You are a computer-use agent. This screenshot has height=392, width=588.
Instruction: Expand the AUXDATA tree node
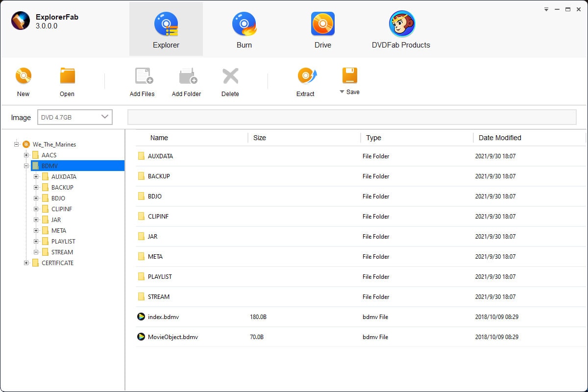click(x=36, y=176)
